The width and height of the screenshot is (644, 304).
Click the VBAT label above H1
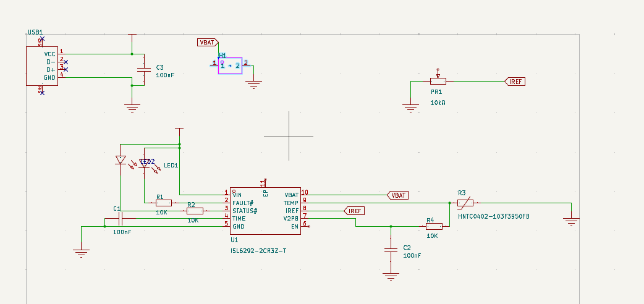(207, 43)
